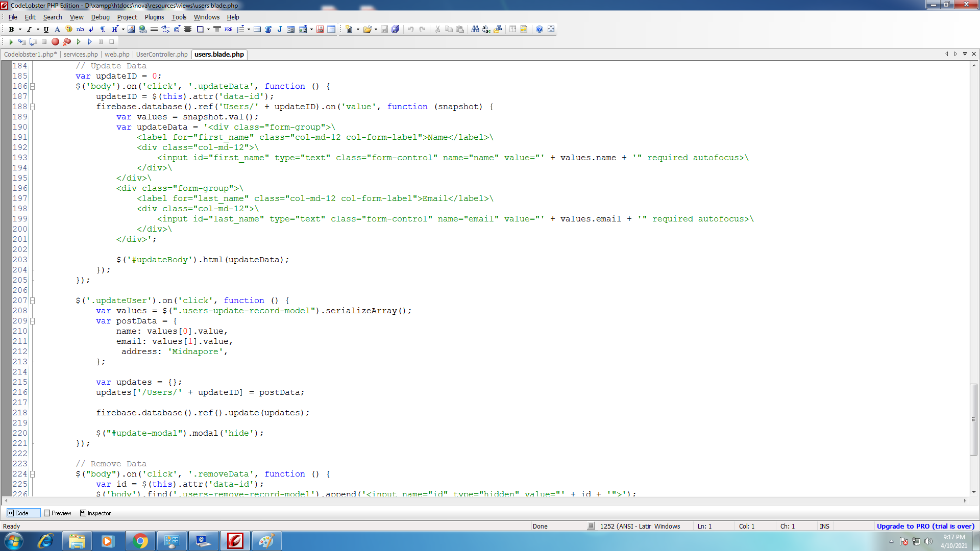Open the New file dropdown arrow
Screen dimensions: 980x551
pos(358,29)
